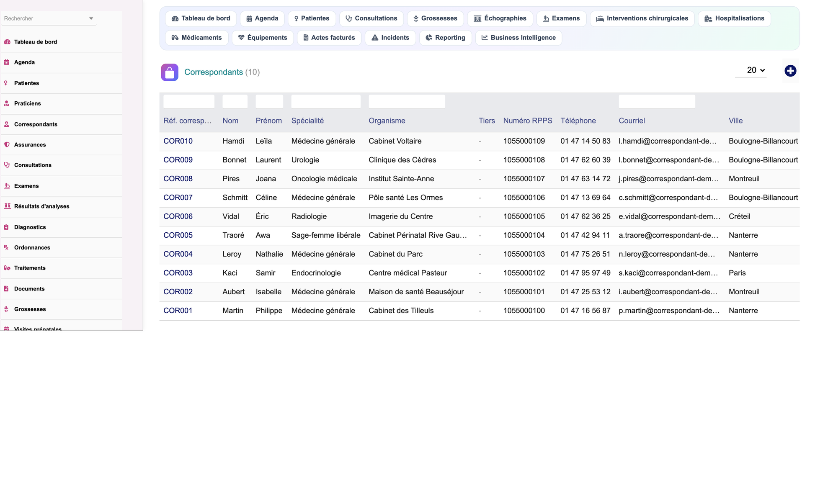Click the Praticiens sidebar icon

7,103
